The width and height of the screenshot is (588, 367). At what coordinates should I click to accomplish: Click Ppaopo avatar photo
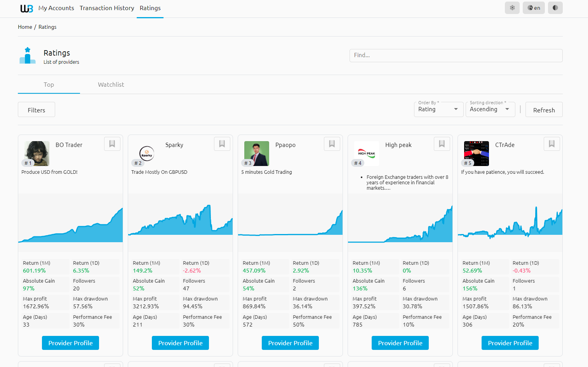tap(257, 154)
